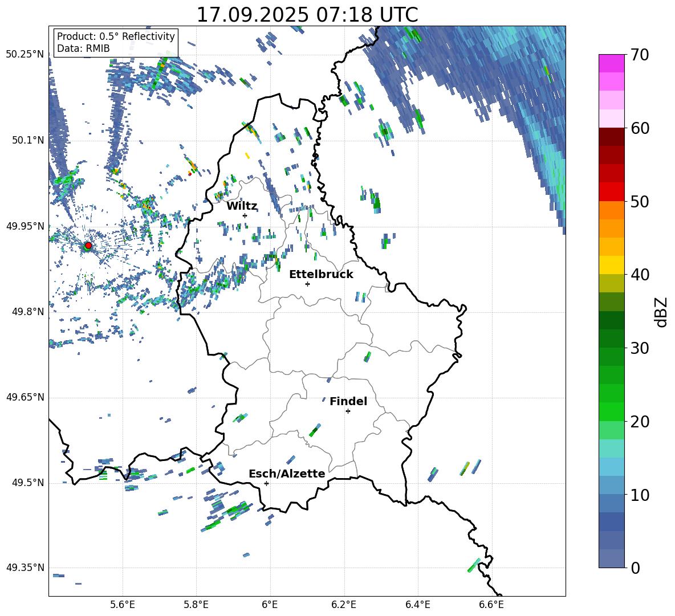675x616 pixels.
Task: Click the 50 value on the colorbar
Action: pyautogui.click(x=640, y=201)
